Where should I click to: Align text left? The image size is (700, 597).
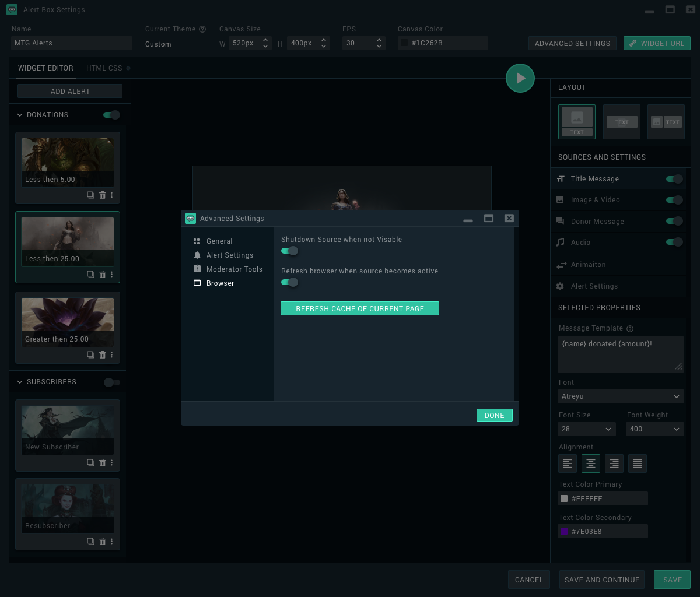click(568, 463)
